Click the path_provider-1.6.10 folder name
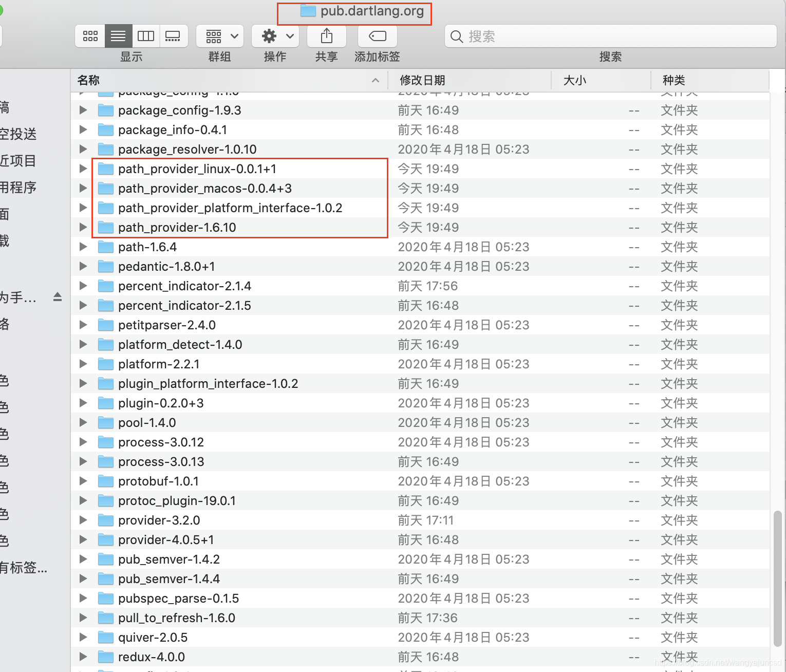786x672 pixels. 177,228
